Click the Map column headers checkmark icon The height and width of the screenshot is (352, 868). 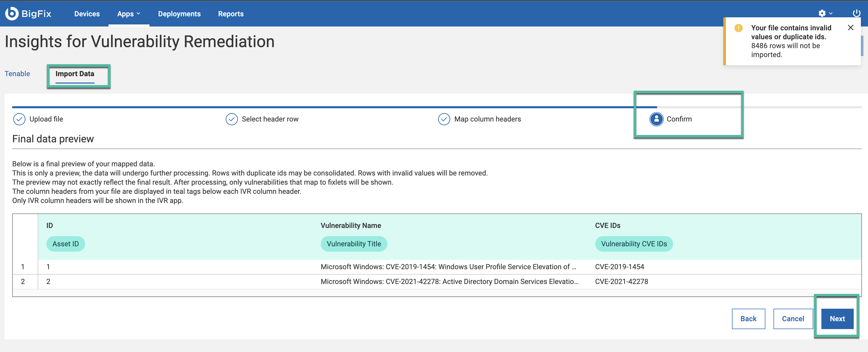pyautogui.click(x=444, y=119)
